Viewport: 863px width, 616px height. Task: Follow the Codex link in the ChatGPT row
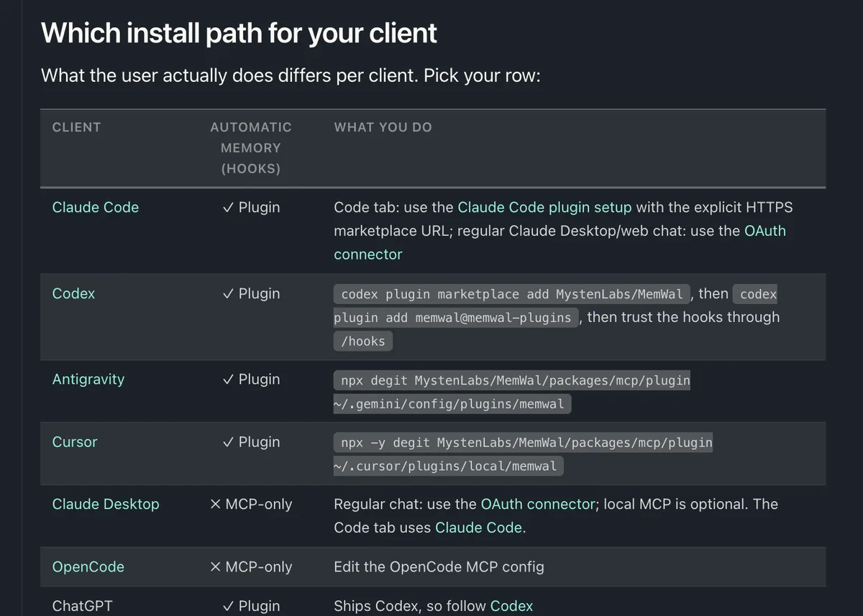[511, 606]
